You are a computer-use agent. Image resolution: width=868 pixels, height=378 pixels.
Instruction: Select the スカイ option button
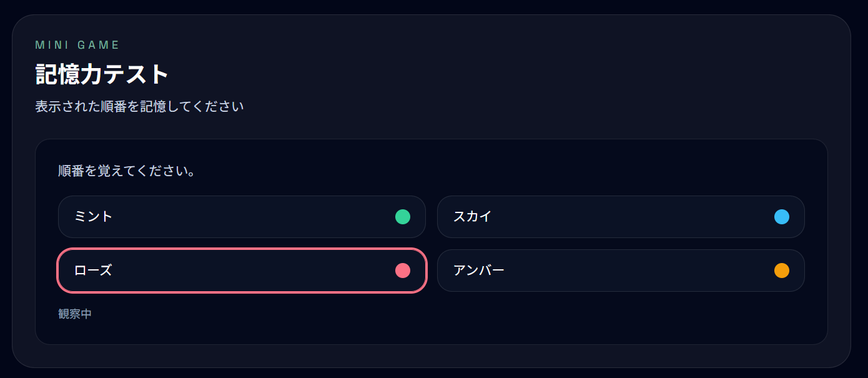click(x=621, y=217)
